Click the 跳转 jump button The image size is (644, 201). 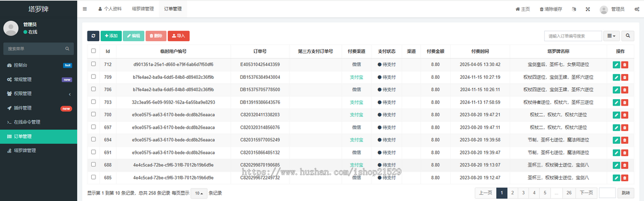pyautogui.click(x=626, y=193)
